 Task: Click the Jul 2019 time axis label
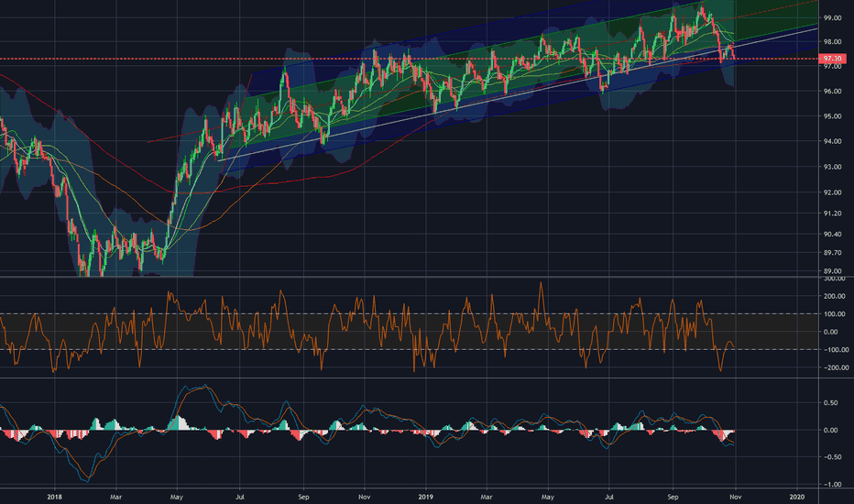tap(609, 497)
